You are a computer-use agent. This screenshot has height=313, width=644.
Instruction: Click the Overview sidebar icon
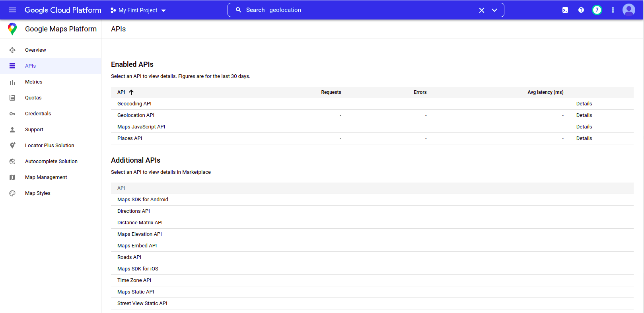12,50
